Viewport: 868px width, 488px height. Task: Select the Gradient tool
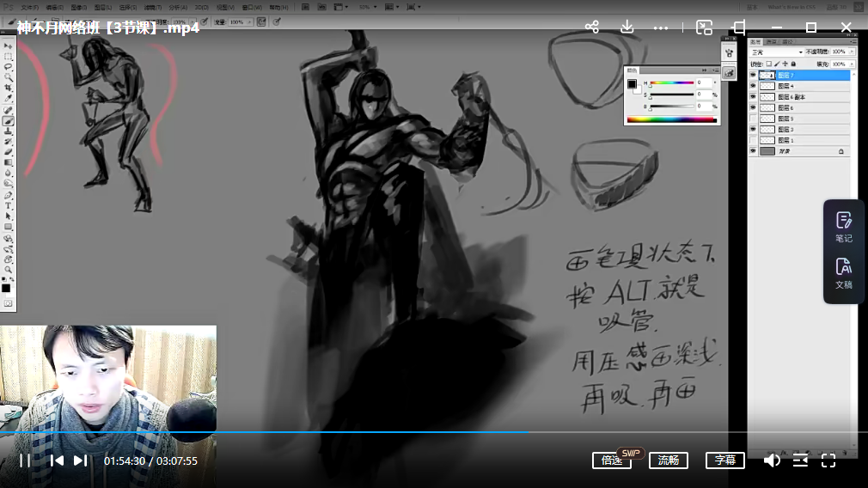point(8,162)
